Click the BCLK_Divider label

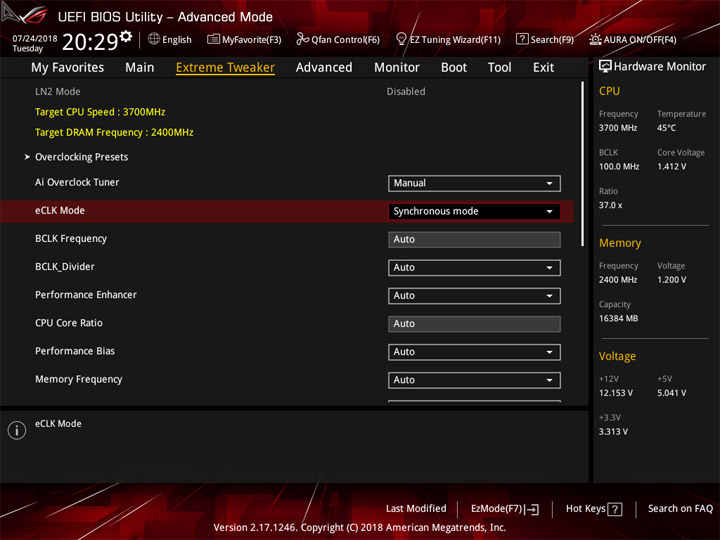click(x=65, y=267)
